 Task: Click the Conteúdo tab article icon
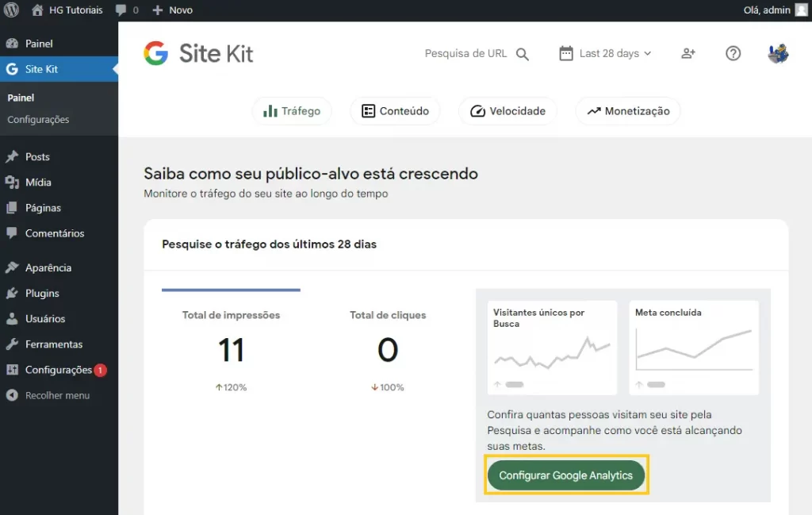pyautogui.click(x=368, y=111)
